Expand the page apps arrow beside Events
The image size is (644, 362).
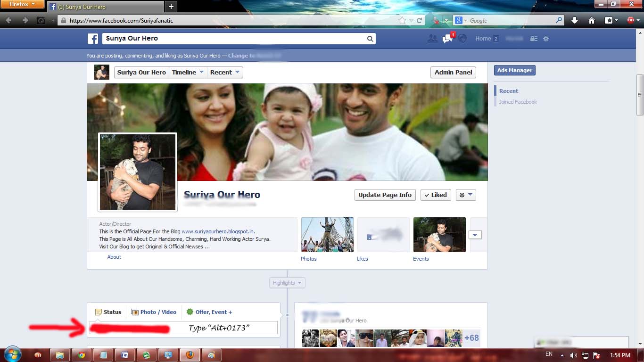[475, 235]
